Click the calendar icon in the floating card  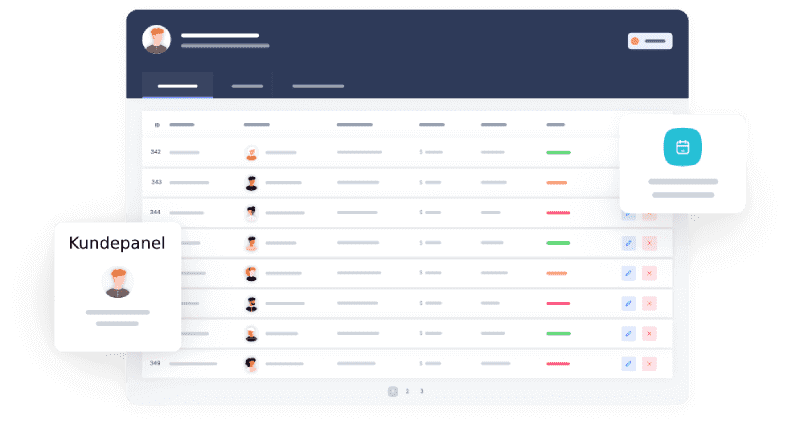pos(682,148)
